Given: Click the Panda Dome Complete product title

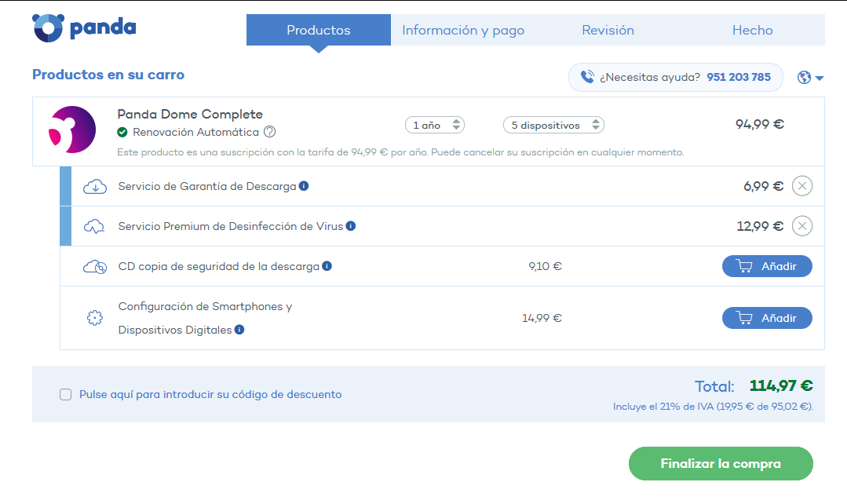Looking at the screenshot, I should click(190, 115).
